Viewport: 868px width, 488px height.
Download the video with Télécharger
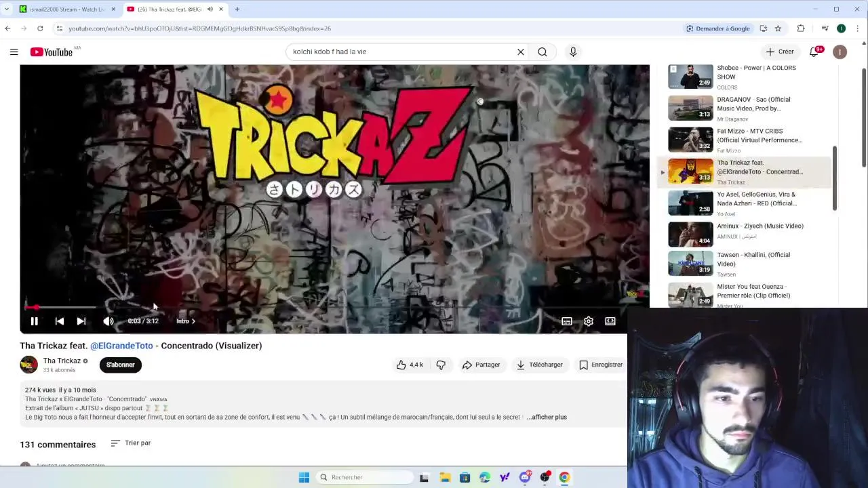click(x=540, y=365)
